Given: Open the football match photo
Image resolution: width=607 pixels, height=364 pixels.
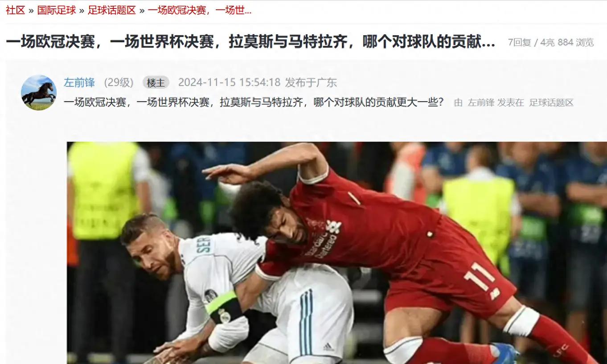Looking at the screenshot, I should tap(337, 253).
